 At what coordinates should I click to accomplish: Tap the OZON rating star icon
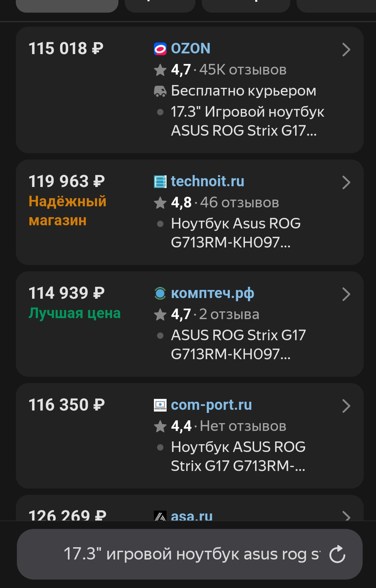(160, 70)
